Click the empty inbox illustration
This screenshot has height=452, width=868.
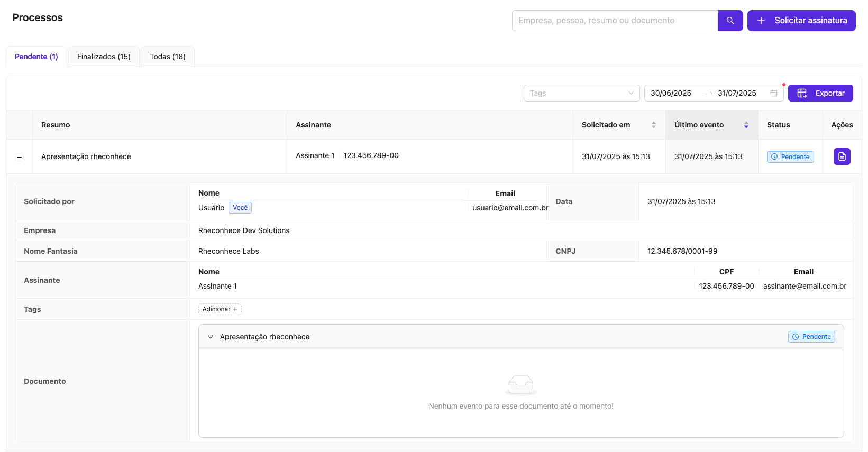point(520,385)
